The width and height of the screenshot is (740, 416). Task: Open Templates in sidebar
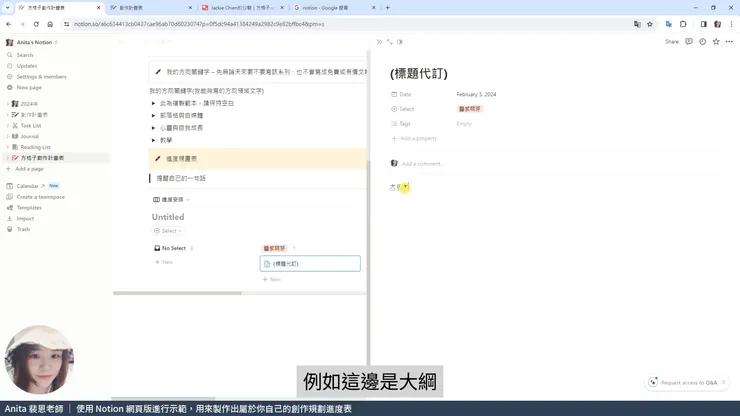[x=29, y=208]
